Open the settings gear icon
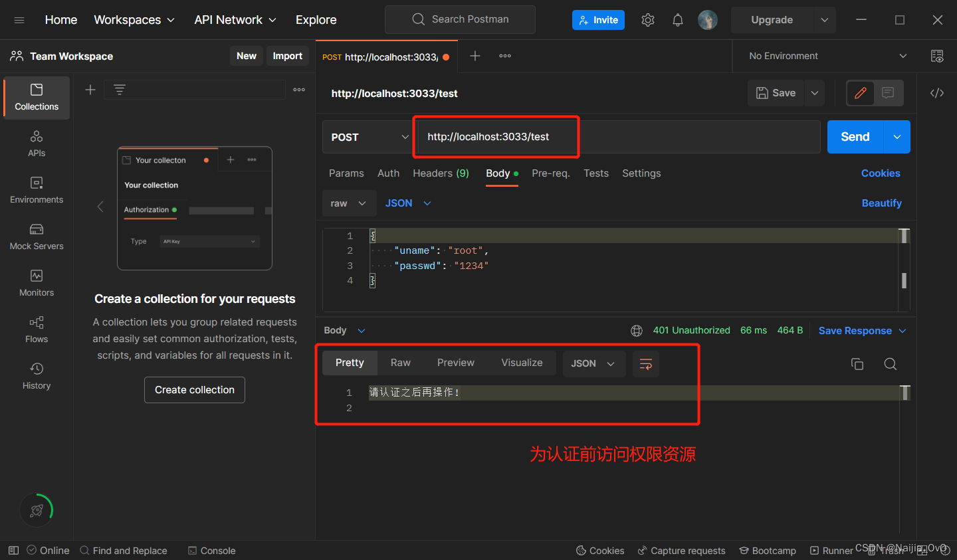 [x=648, y=20]
